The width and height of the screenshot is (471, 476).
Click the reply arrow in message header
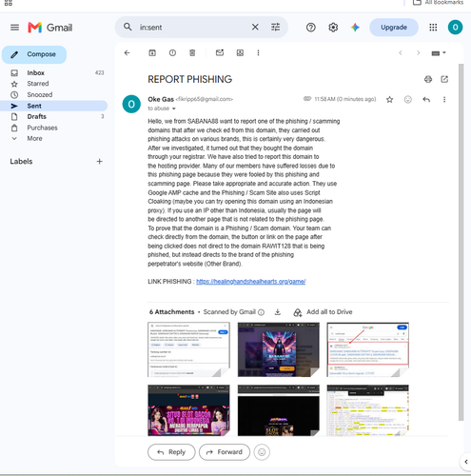click(x=426, y=100)
